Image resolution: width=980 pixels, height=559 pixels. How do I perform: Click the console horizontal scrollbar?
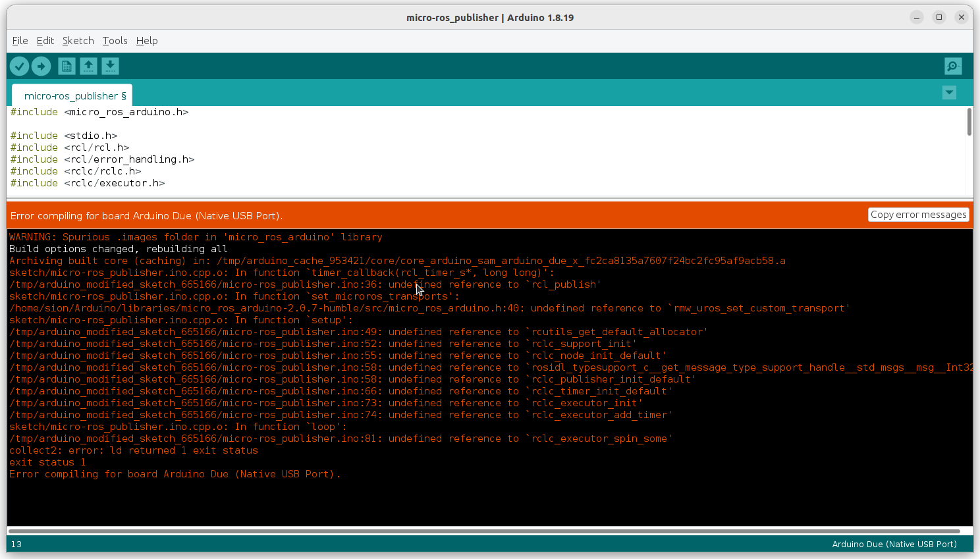(x=484, y=531)
